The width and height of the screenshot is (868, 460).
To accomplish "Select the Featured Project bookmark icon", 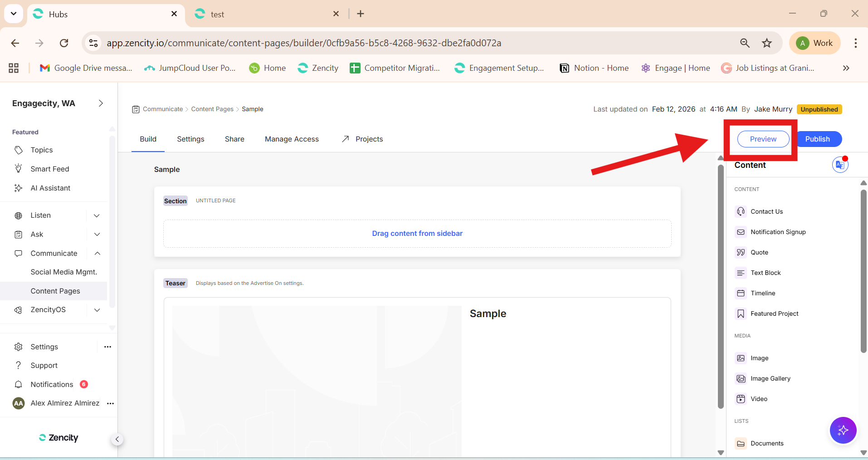I will click(741, 313).
